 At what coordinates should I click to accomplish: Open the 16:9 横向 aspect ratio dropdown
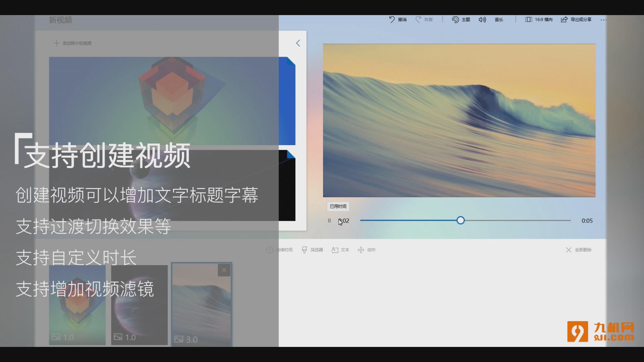point(539,19)
